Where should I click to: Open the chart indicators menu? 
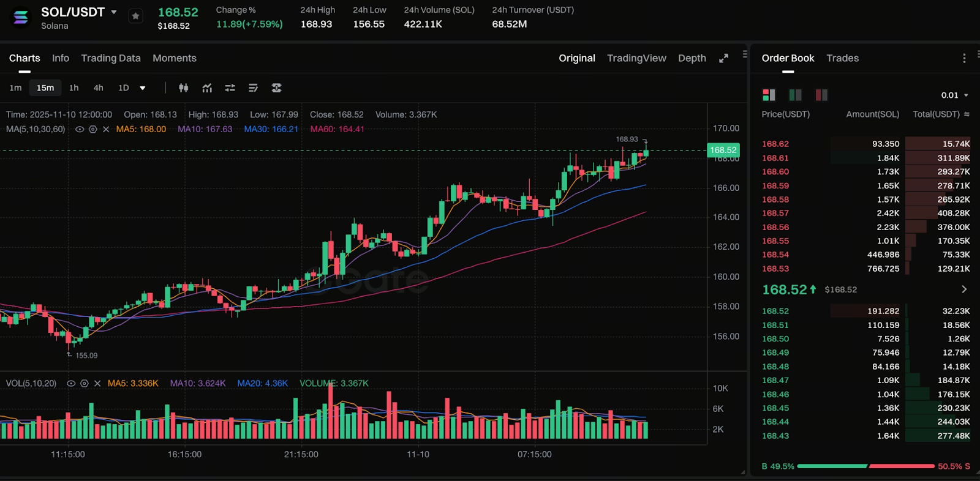tap(207, 88)
